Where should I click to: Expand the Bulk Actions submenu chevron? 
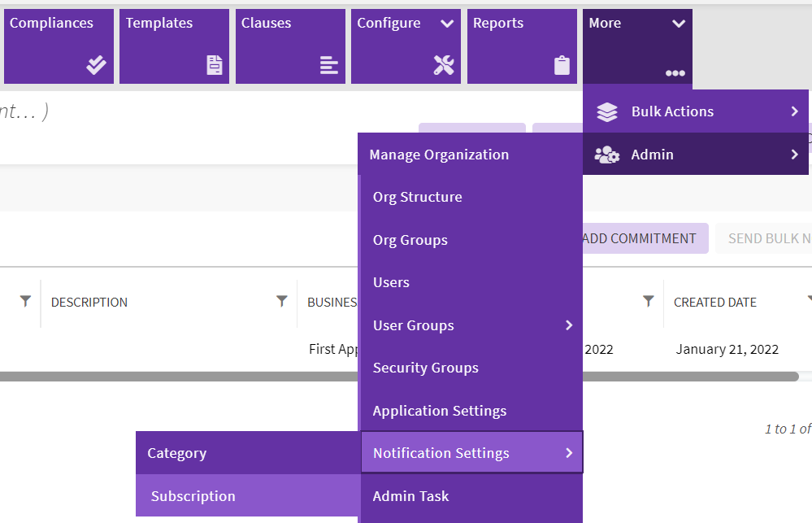point(794,111)
